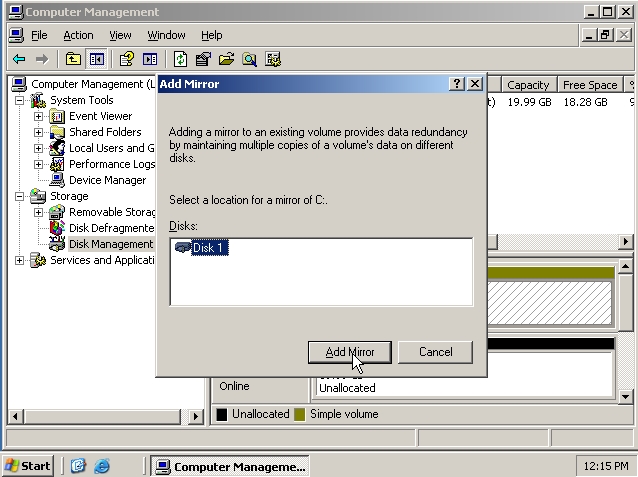Expand the Local Users and Groups node

coord(38,148)
